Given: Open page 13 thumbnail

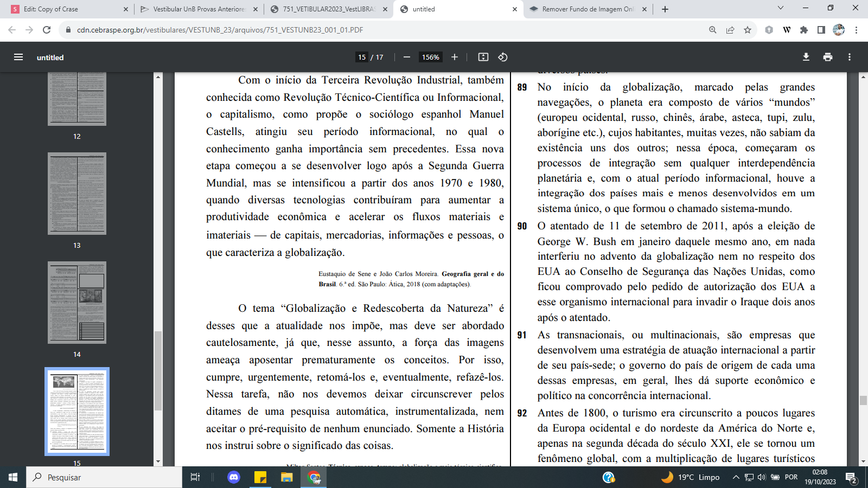Looking at the screenshot, I should click(77, 194).
